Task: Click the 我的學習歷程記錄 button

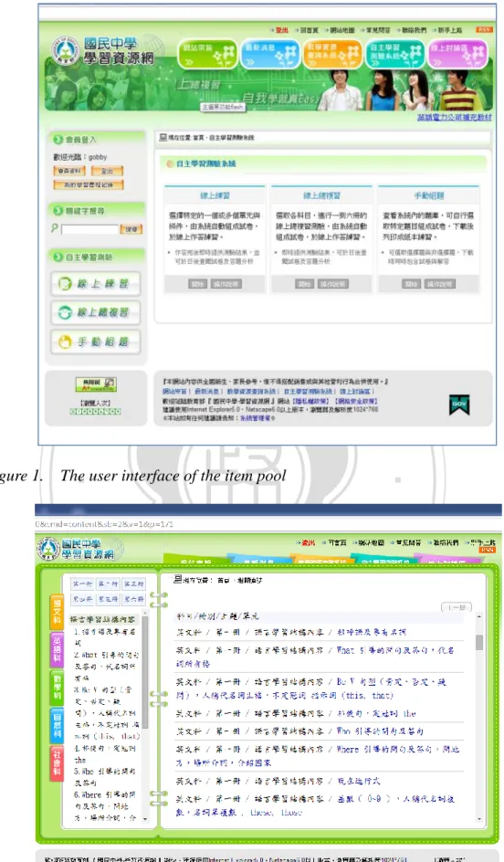Action: point(89,184)
